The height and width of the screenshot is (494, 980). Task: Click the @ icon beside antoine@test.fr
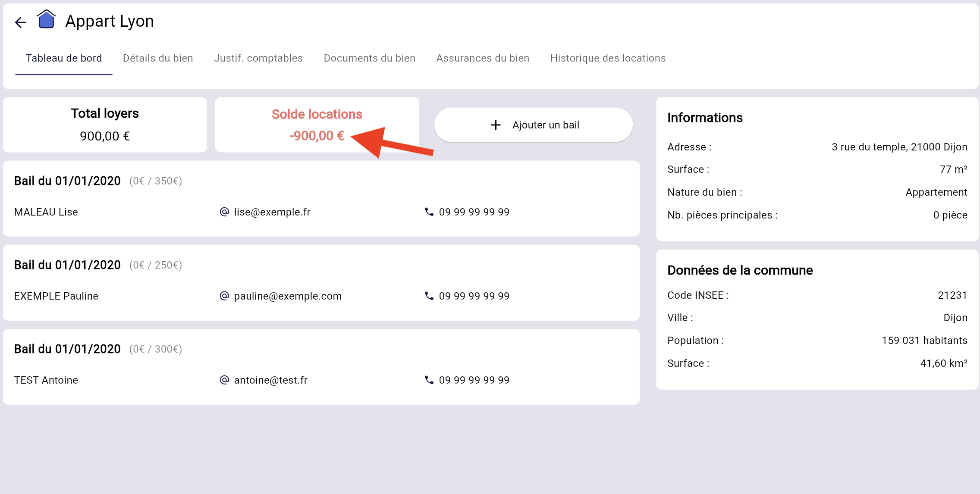(224, 380)
